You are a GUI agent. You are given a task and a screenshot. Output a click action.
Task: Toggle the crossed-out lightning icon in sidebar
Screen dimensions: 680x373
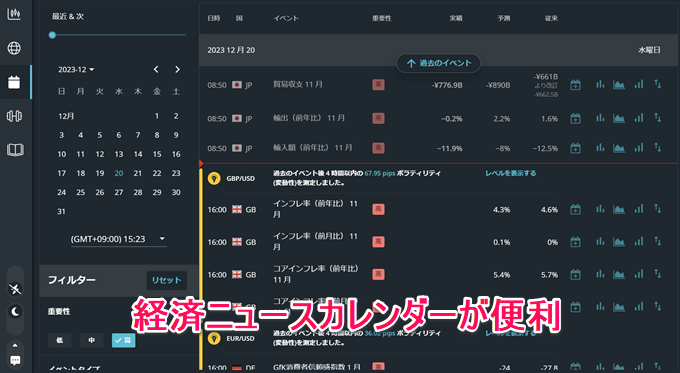click(15, 289)
